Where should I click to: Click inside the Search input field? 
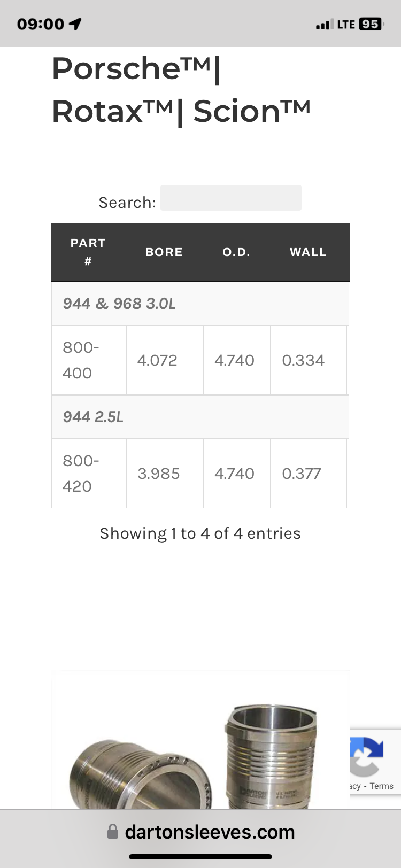tap(231, 198)
